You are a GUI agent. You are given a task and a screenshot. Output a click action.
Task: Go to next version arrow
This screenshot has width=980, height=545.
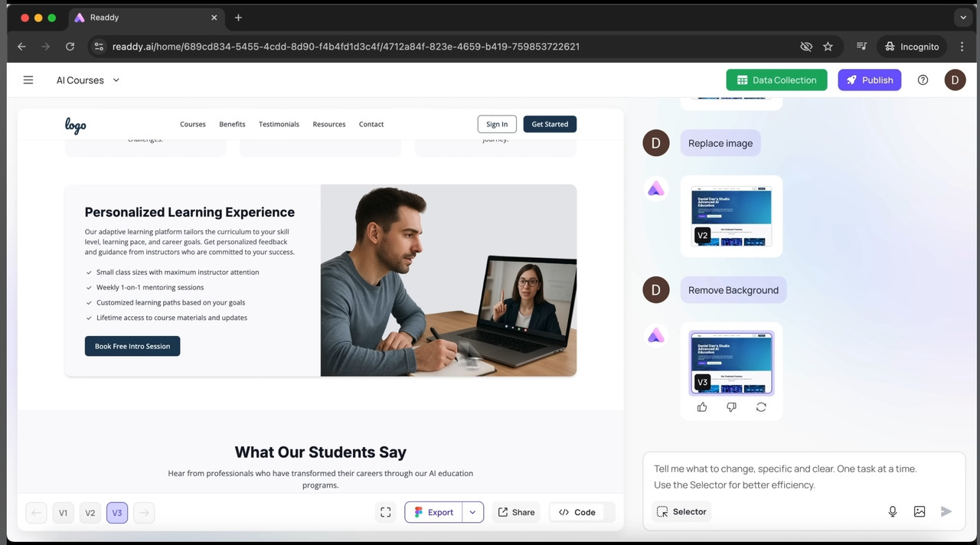[144, 513]
